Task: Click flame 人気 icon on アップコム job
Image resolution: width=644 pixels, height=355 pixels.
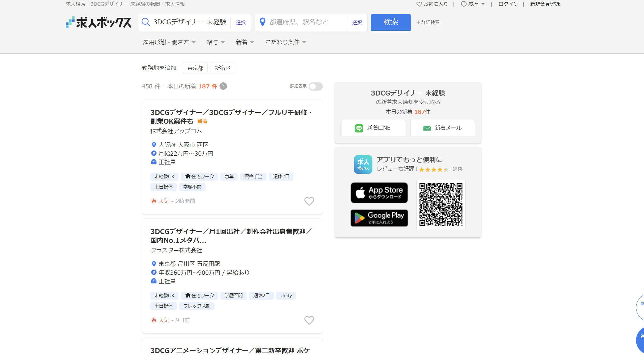Action: click(x=154, y=201)
